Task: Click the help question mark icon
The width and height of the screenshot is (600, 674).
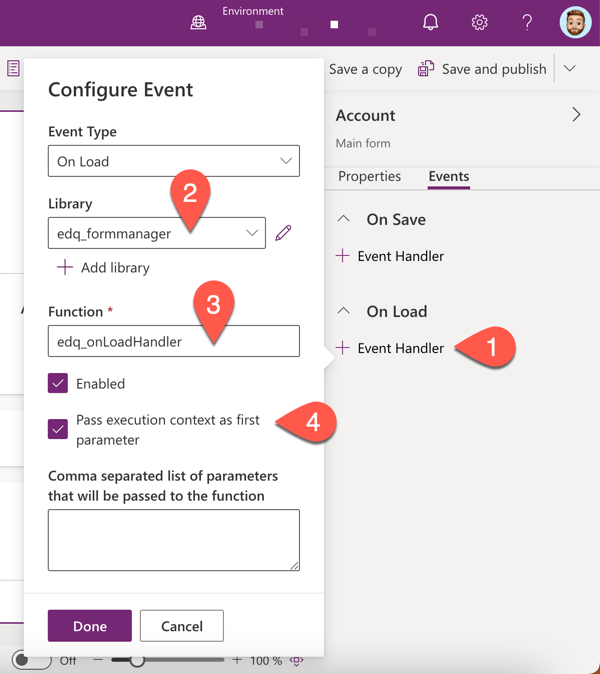Action: (527, 22)
